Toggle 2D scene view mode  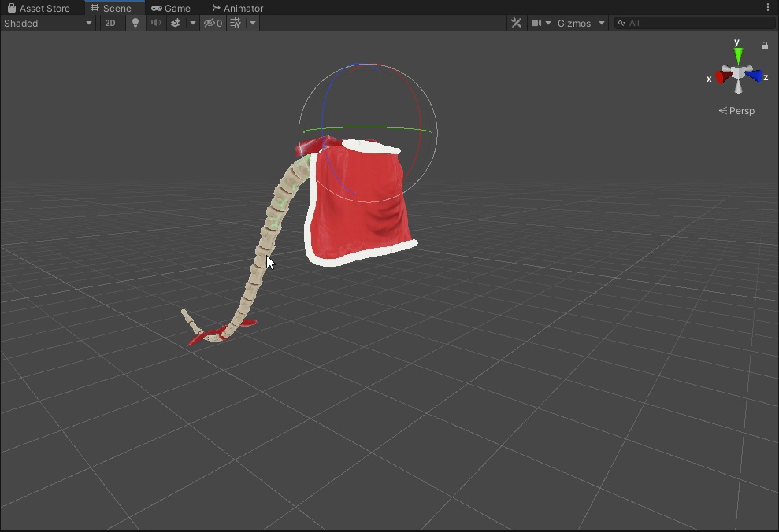[109, 23]
